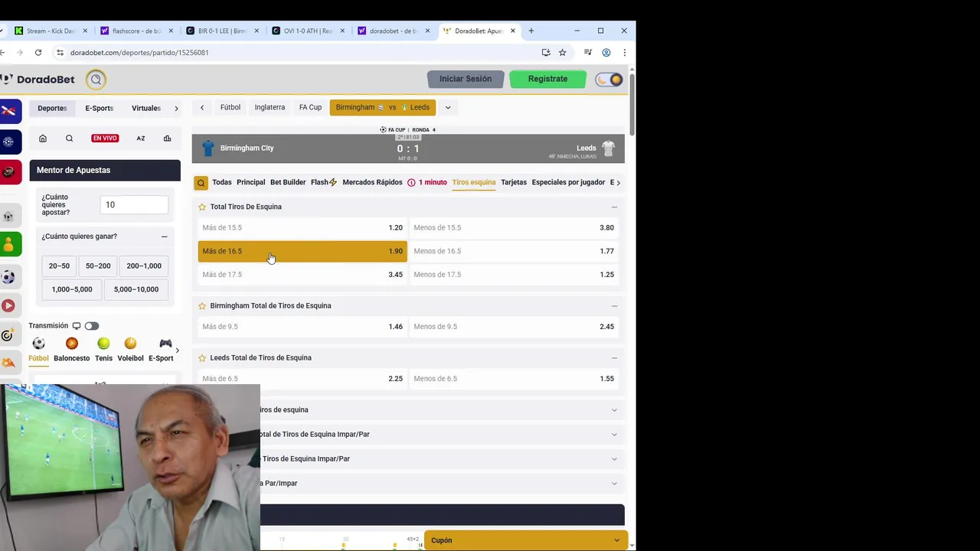Show more sport icons after E-Sport
This screenshot has height=551, width=980.
tap(178, 350)
